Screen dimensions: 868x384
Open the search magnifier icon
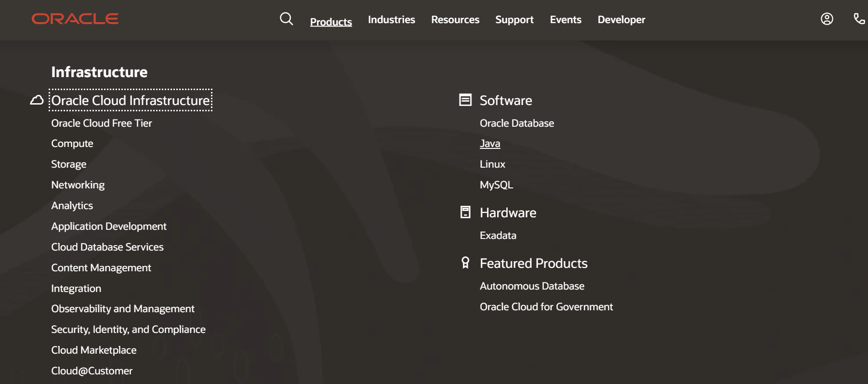(x=287, y=19)
